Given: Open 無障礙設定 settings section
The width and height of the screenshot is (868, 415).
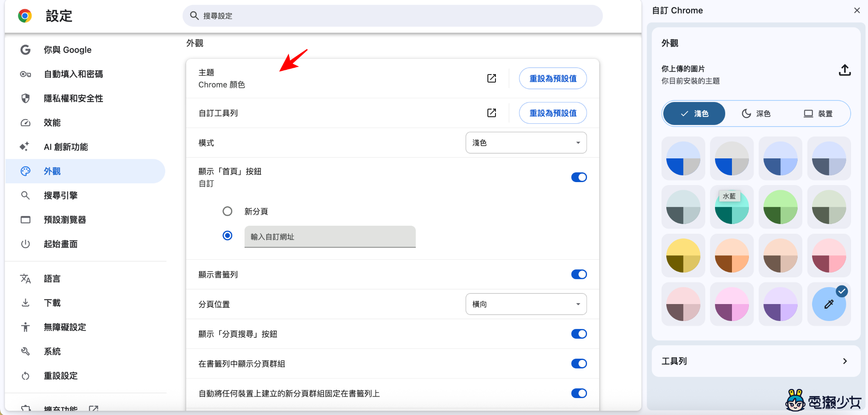Looking at the screenshot, I should coord(85,327).
